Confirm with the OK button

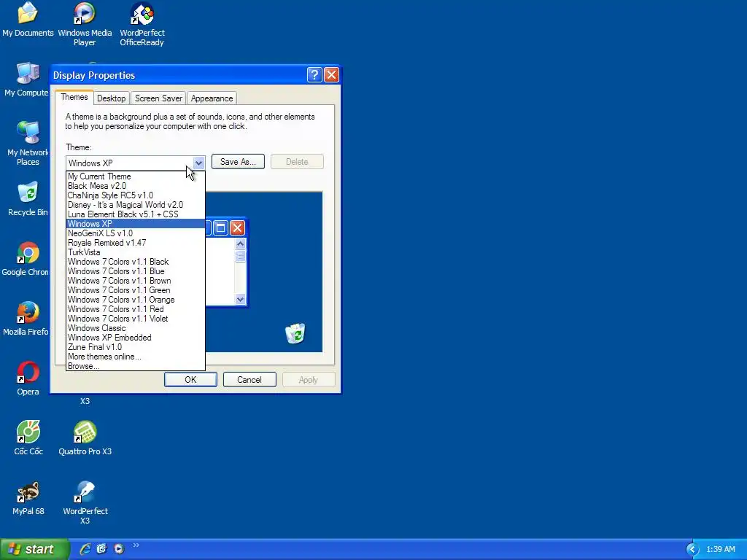click(190, 379)
